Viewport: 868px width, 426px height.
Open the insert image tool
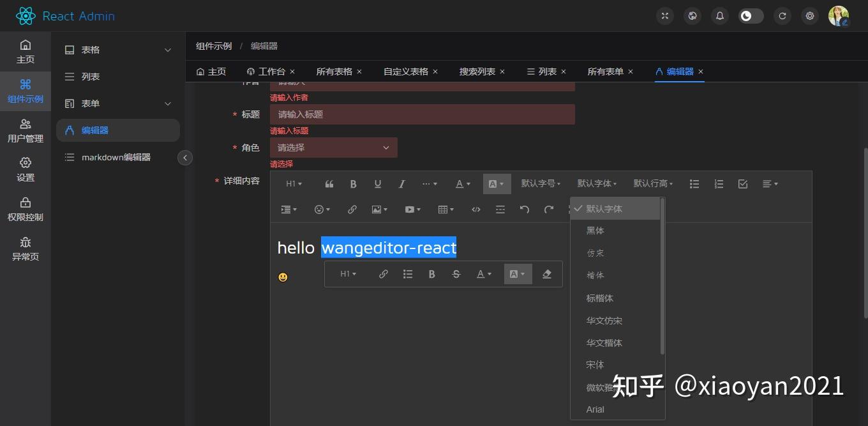pos(378,209)
